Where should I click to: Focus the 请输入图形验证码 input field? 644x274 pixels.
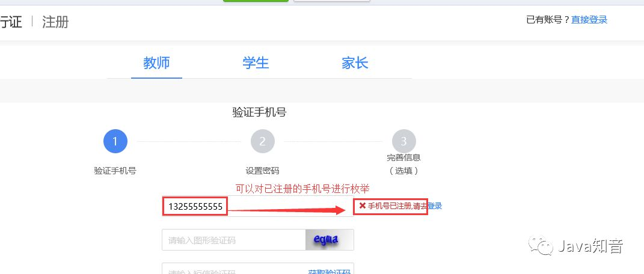pyautogui.click(x=234, y=240)
